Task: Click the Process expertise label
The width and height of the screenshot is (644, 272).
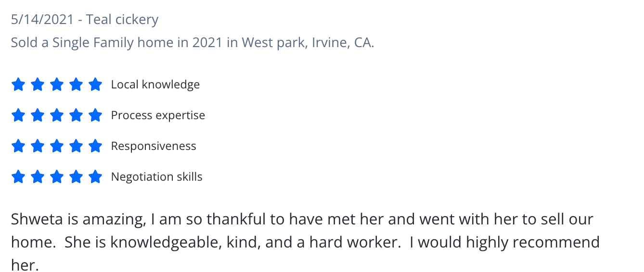Action: click(158, 115)
